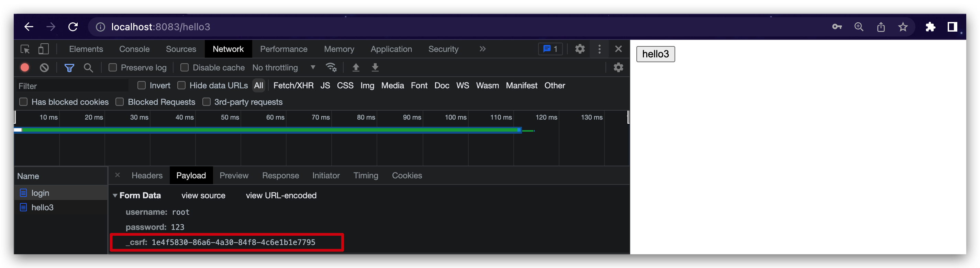Toggle the network filter funnel icon

[x=69, y=68]
